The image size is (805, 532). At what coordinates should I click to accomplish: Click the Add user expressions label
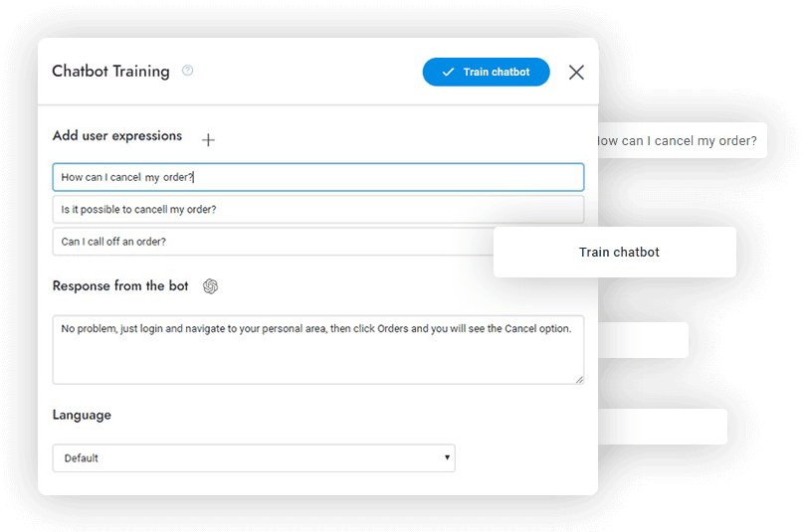click(117, 136)
